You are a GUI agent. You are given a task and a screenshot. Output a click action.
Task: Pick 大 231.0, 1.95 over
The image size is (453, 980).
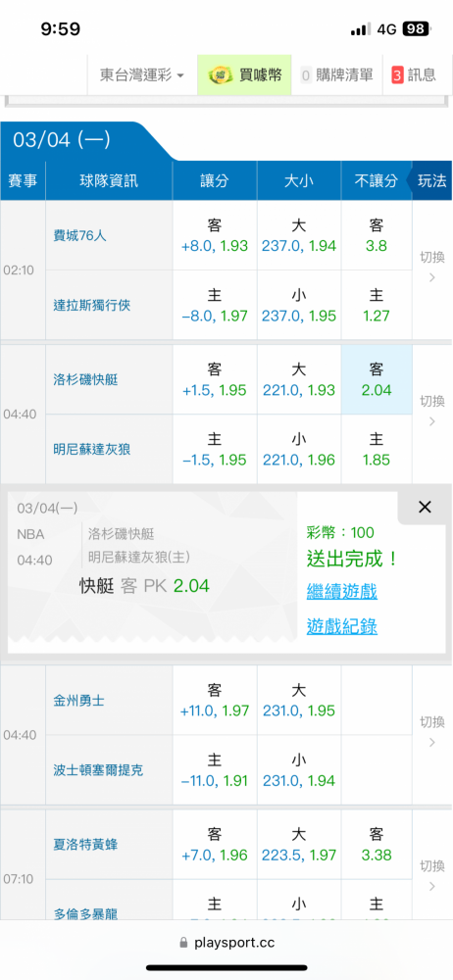(299, 701)
